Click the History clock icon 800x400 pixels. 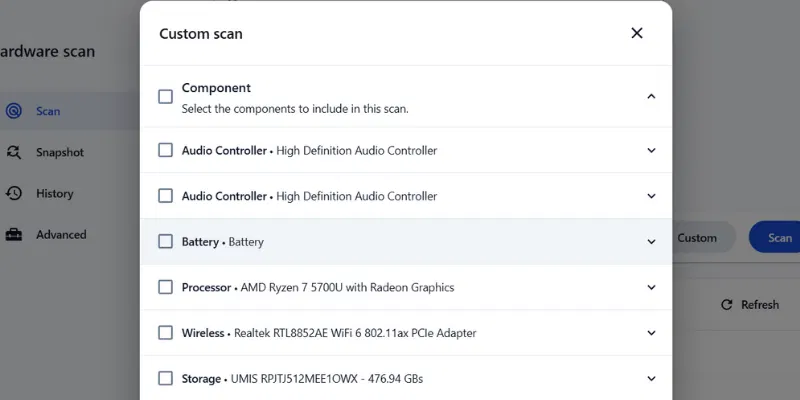point(14,193)
